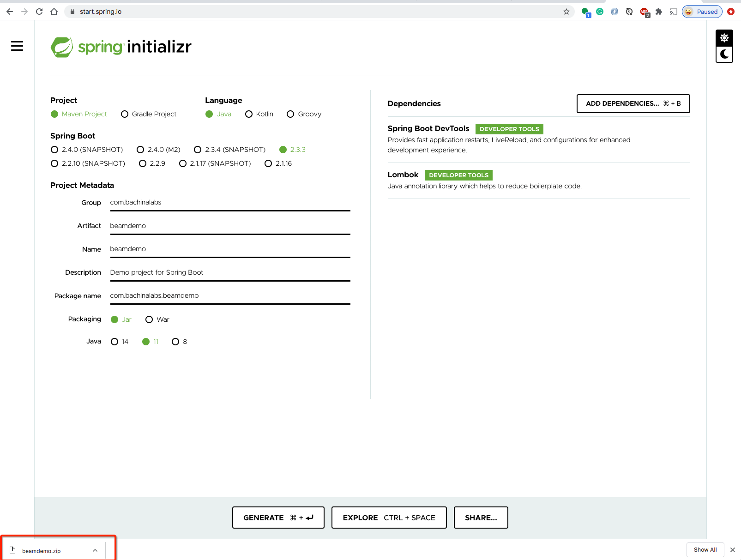The image size is (741, 560).
Task: Open the Extensions puzzle icon
Action: click(659, 12)
